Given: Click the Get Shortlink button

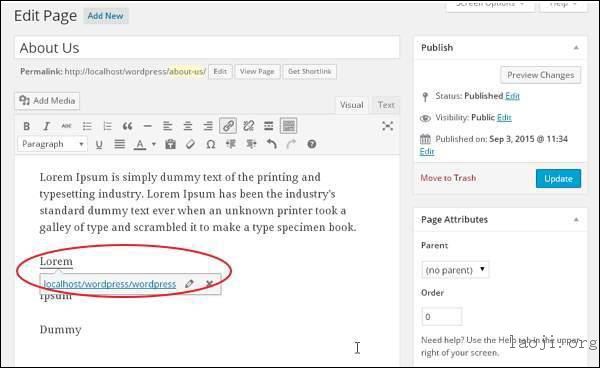Looking at the screenshot, I should coord(310,72).
